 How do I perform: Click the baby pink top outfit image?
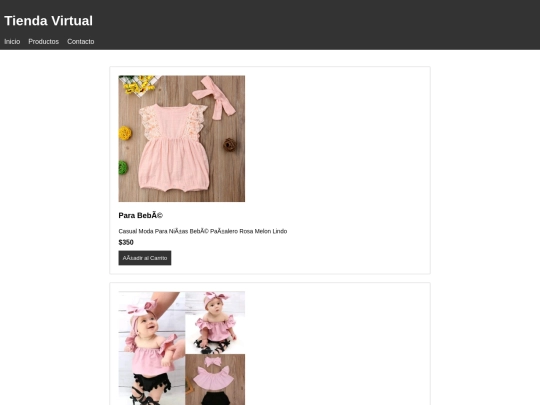[181, 348]
